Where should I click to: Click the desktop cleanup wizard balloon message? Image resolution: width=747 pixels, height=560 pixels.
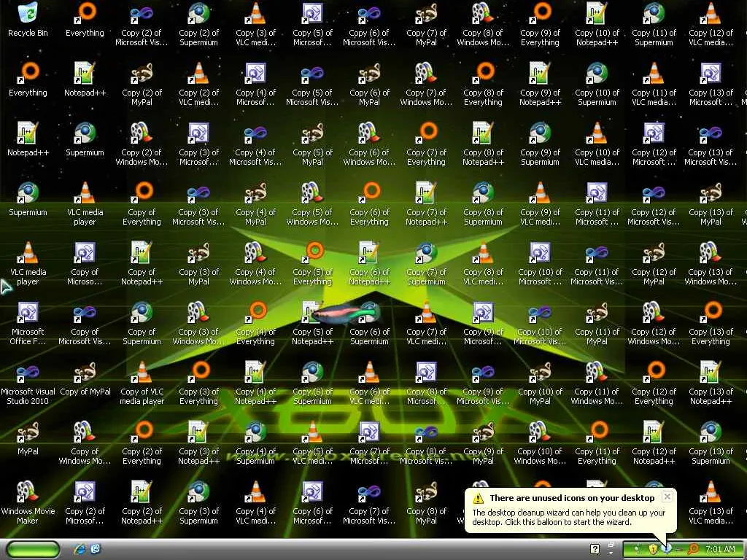[568, 517]
